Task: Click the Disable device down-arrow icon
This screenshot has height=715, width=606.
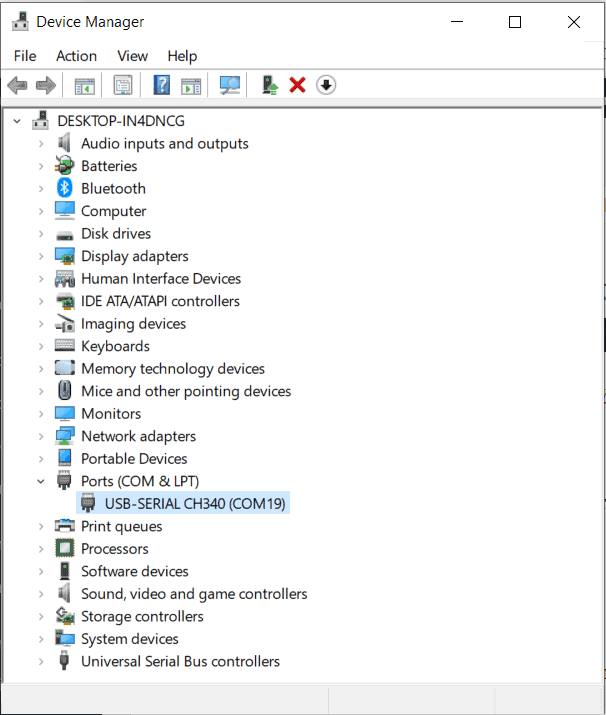Action: [326, 86]
